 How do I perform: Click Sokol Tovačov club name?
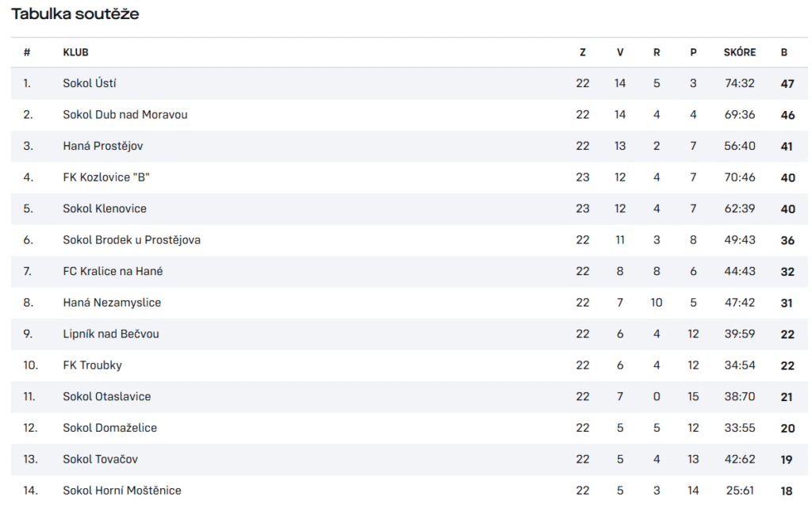point(101,460)
